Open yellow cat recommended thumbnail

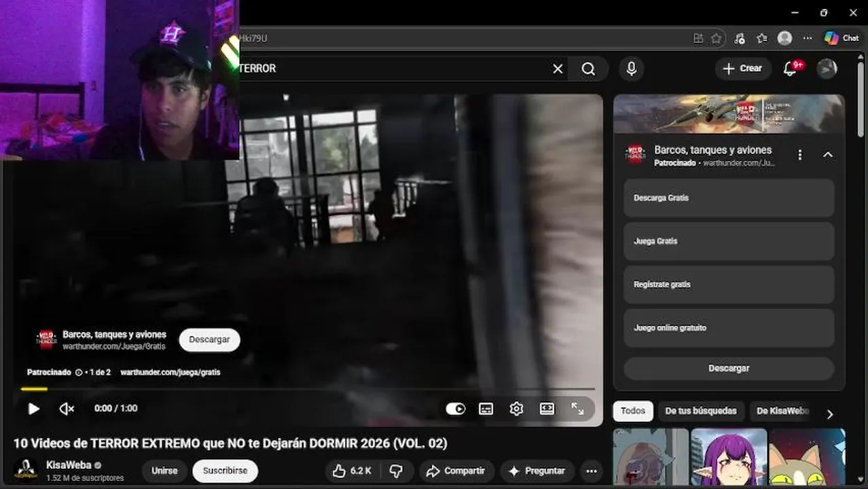(x=807, y=456)
